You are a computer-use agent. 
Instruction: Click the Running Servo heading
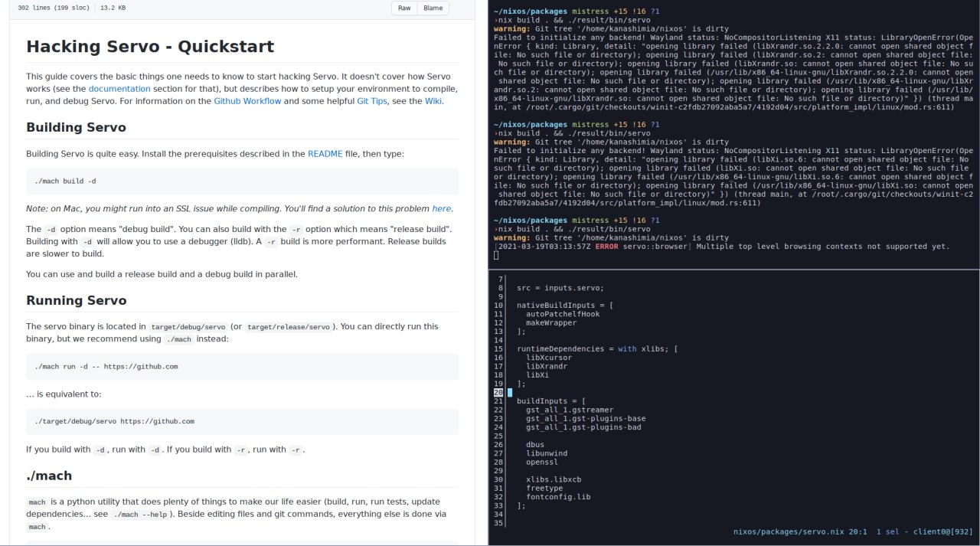[x=77, y=300]
